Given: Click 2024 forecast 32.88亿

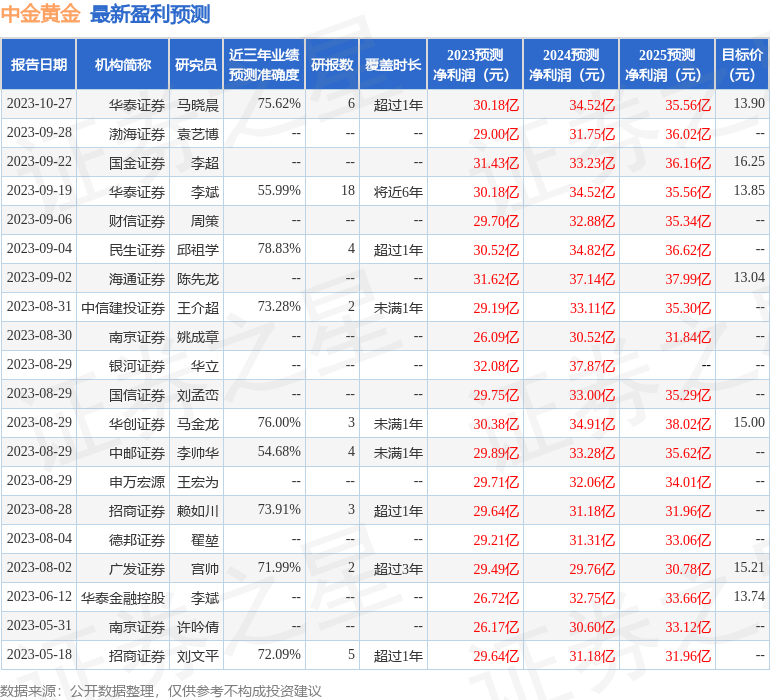Looking at the screenshot, I should pos(592,221).
